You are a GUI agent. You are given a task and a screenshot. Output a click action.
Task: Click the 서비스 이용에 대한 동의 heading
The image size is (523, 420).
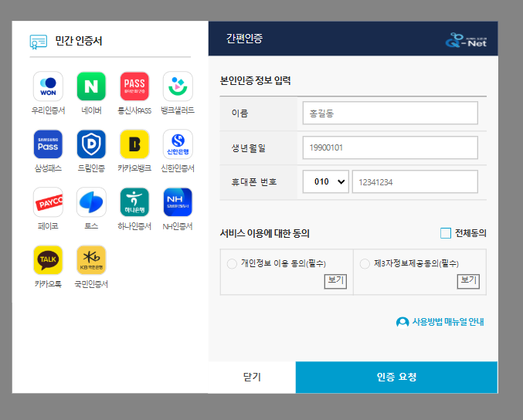[264, 233]
